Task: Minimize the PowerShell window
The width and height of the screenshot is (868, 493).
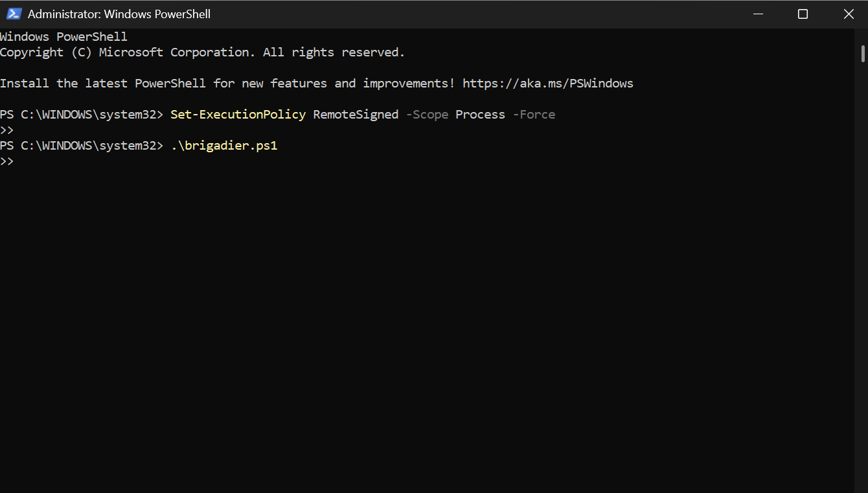Action: (758, 14)
